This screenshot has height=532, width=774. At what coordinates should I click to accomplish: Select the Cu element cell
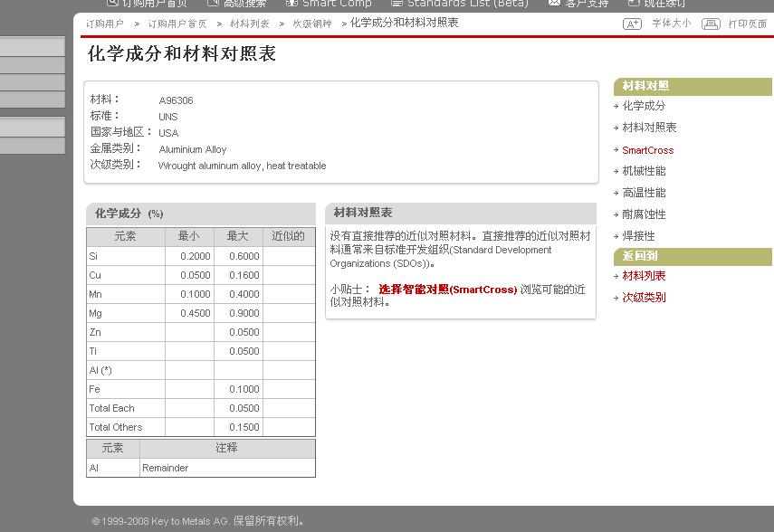coord(126,275)
